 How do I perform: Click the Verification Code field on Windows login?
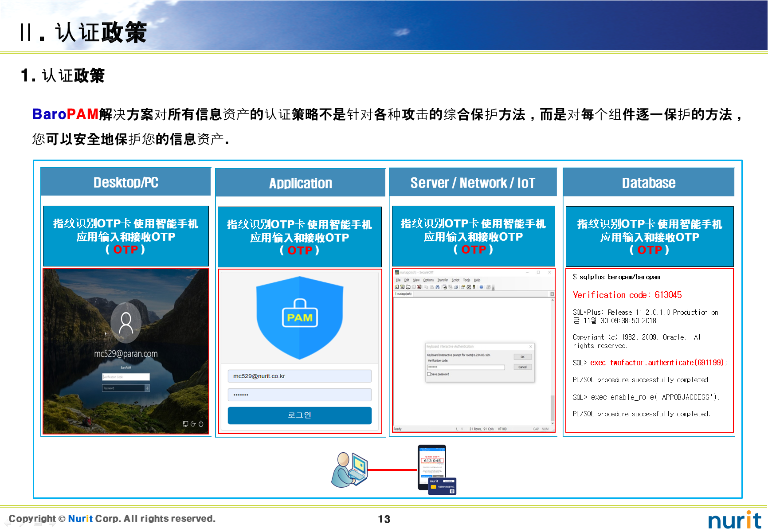coord(126,377)
